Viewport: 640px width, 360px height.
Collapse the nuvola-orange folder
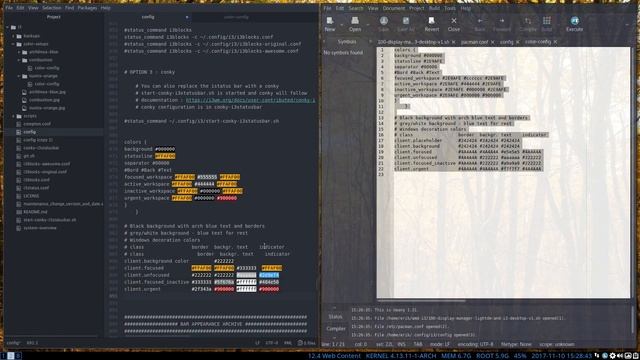pyautogui.click(x=19, y=76)
